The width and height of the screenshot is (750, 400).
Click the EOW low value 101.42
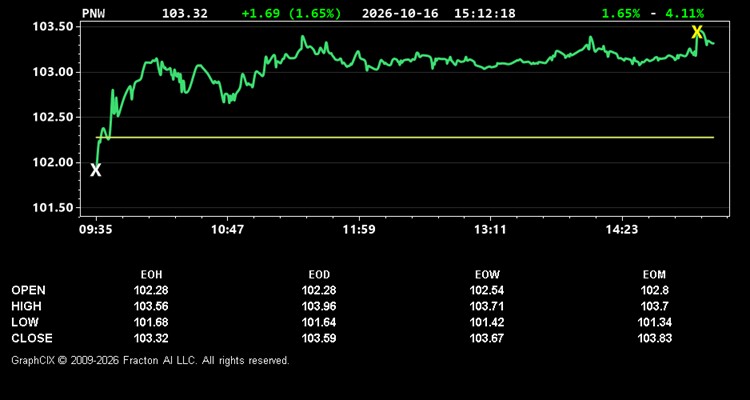pyautogui.click(x=487, y=322)
